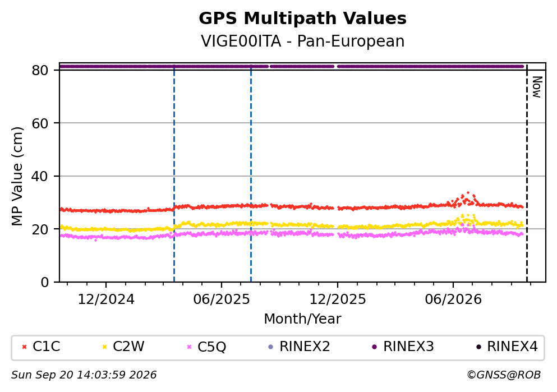The height and width of the screenshot is (392, 557).
Task: Click the yellow C2W legend marker
Action: [x=104, y=347]
